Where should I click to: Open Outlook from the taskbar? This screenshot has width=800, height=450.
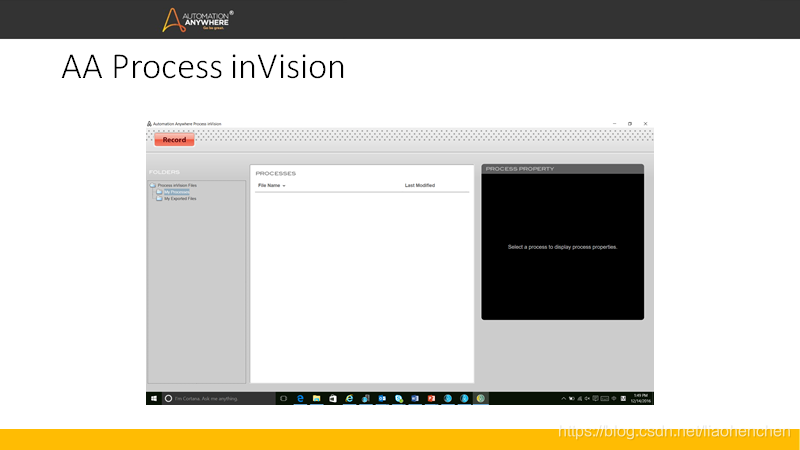click(x=382, y=398)
